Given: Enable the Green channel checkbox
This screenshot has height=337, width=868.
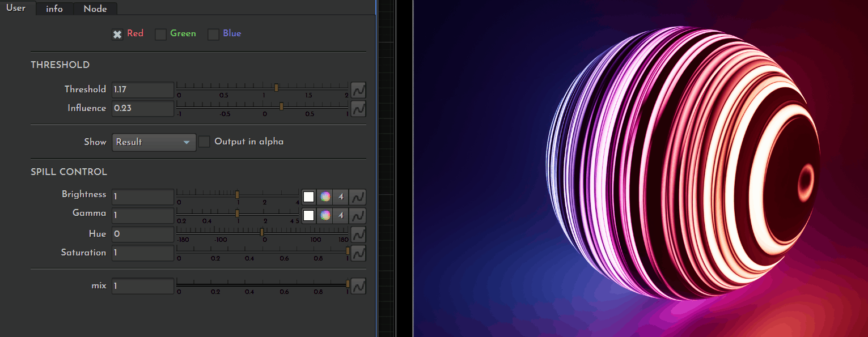Looking at the screenshot, I should 161,35.
